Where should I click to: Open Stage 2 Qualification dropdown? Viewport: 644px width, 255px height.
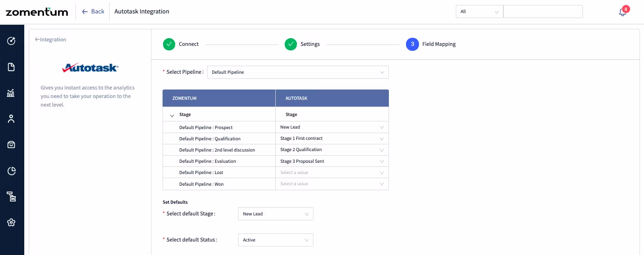coord(332,150)
